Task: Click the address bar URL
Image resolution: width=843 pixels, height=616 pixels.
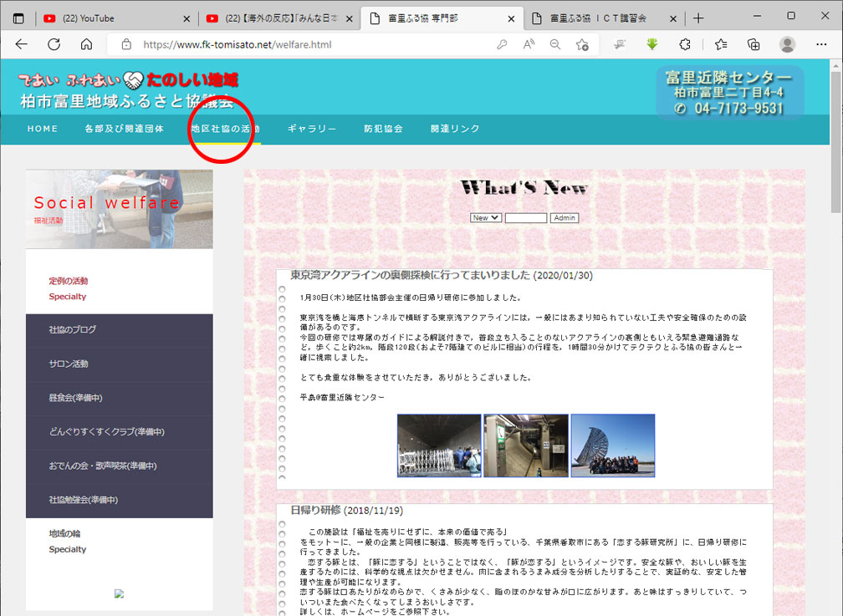Action: pyautogui.click(x=238, y=44)
